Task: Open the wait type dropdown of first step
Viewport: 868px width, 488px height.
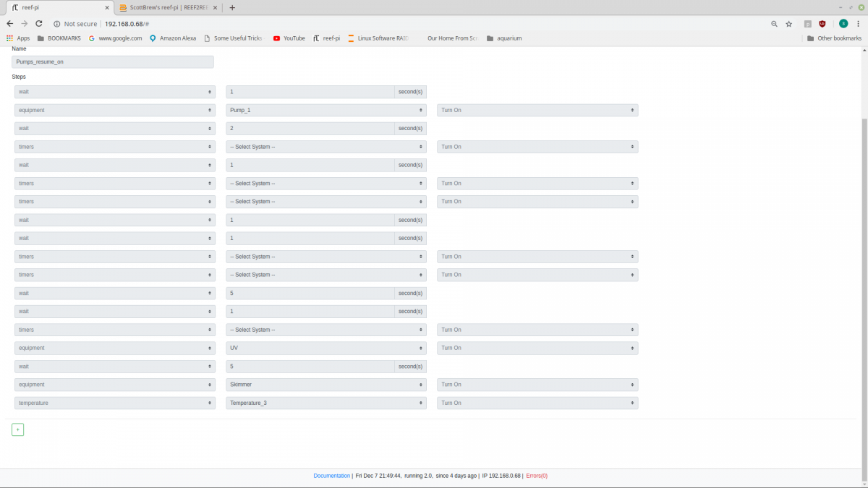Action: (x=115, y=92)
